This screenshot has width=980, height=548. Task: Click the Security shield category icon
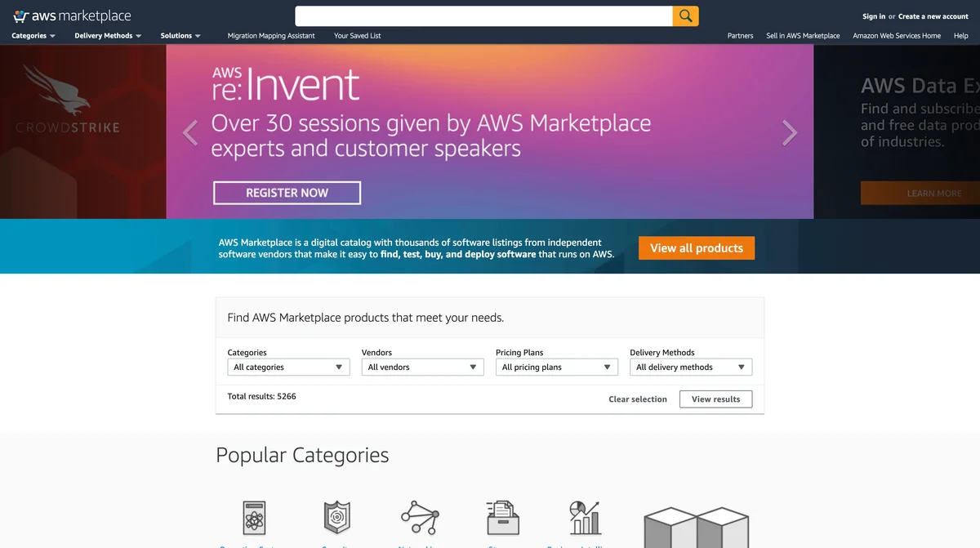pyautogui.click(x=337, y=516)
